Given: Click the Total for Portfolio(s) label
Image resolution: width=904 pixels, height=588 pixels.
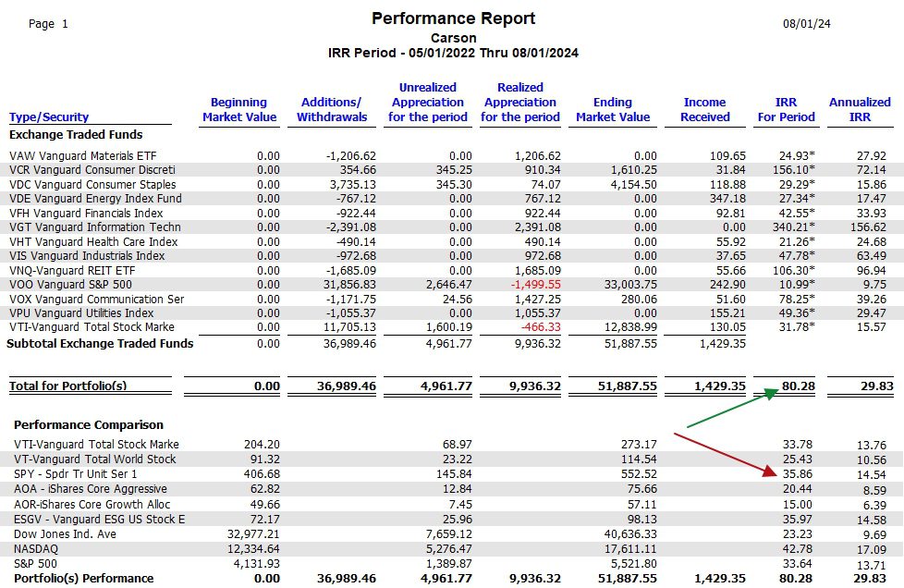Looking at the screenshot, I should (x=68, y=386).
